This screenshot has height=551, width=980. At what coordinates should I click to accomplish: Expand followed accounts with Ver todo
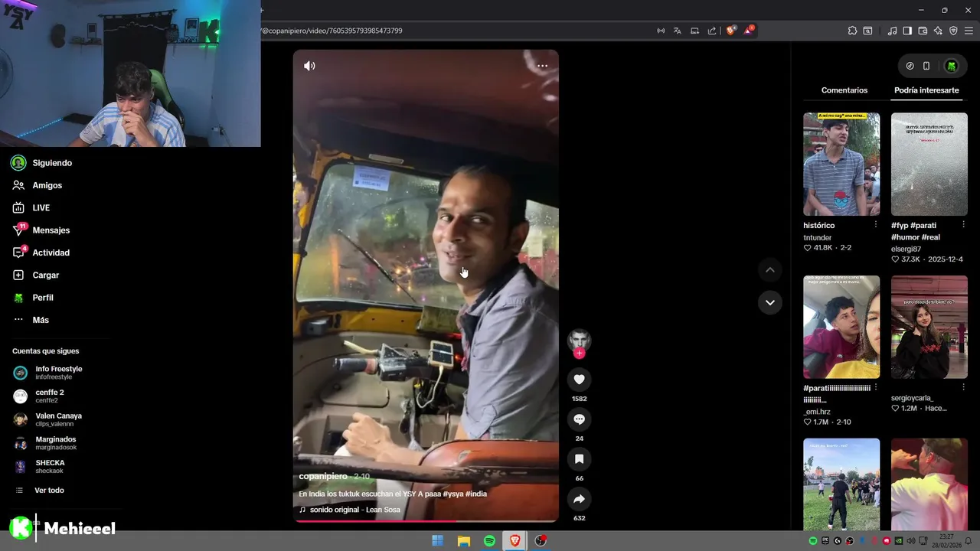(41, 491)
